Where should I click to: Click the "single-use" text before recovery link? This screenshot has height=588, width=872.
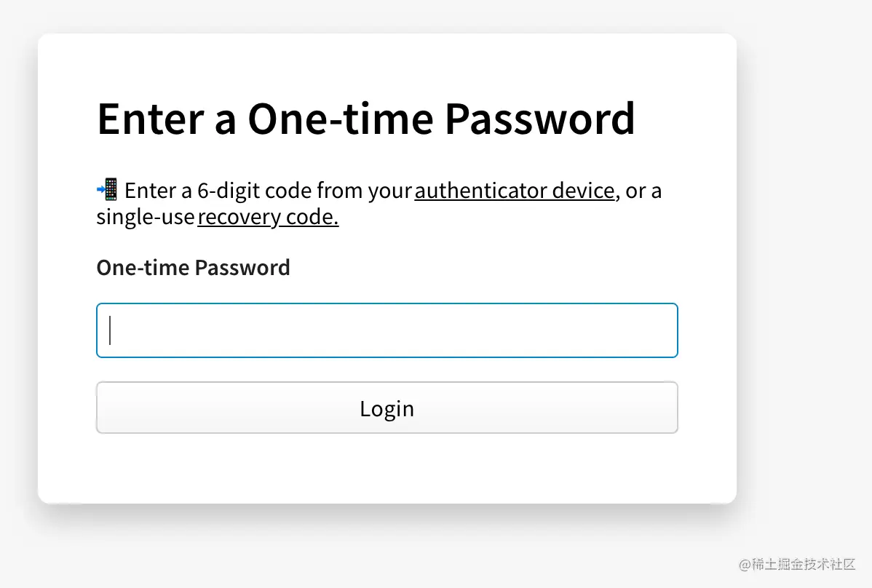click(x=145, y=217)
